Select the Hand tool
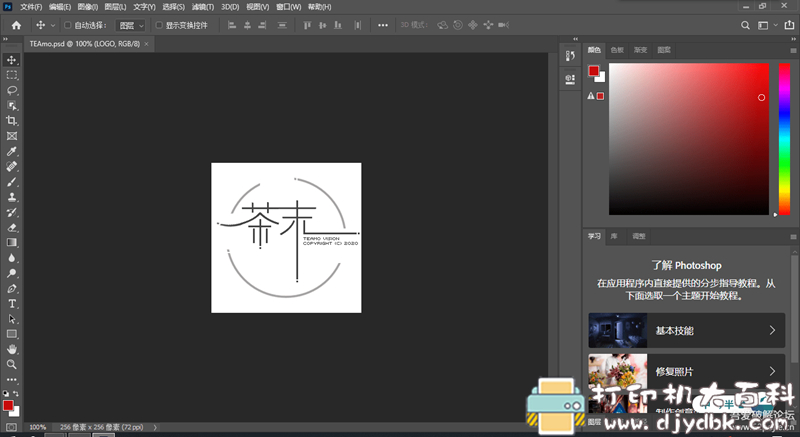 click(12, 349)
